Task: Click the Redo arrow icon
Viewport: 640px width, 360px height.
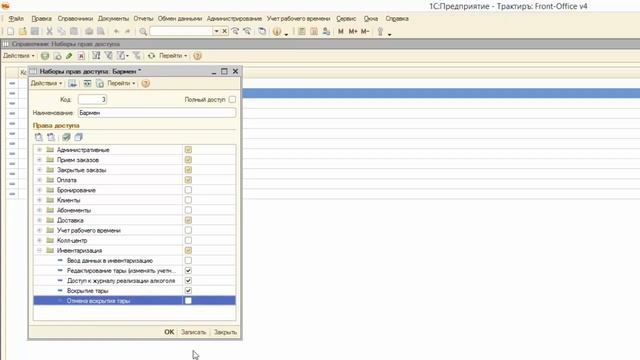Action: pyautogui.click(x=127, y=31)
